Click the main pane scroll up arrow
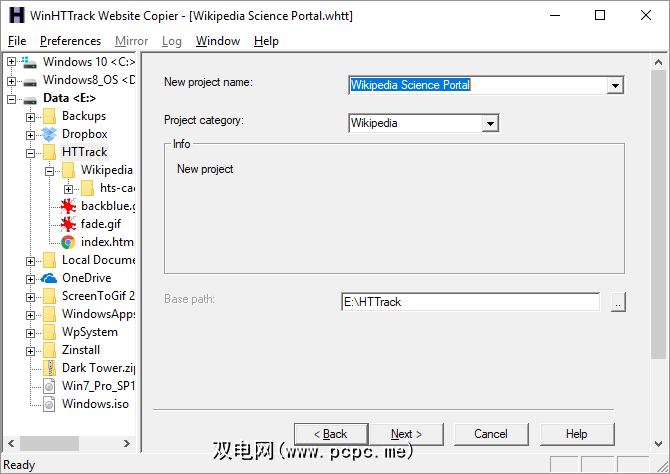The image size is (670, 474). [658, 62]
